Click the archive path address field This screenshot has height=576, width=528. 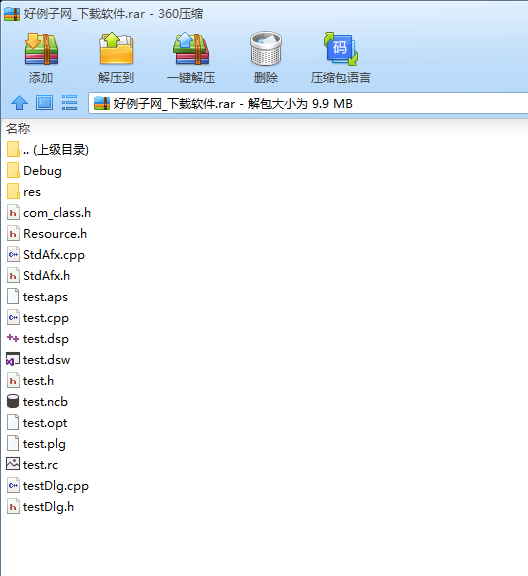(308, 103)
